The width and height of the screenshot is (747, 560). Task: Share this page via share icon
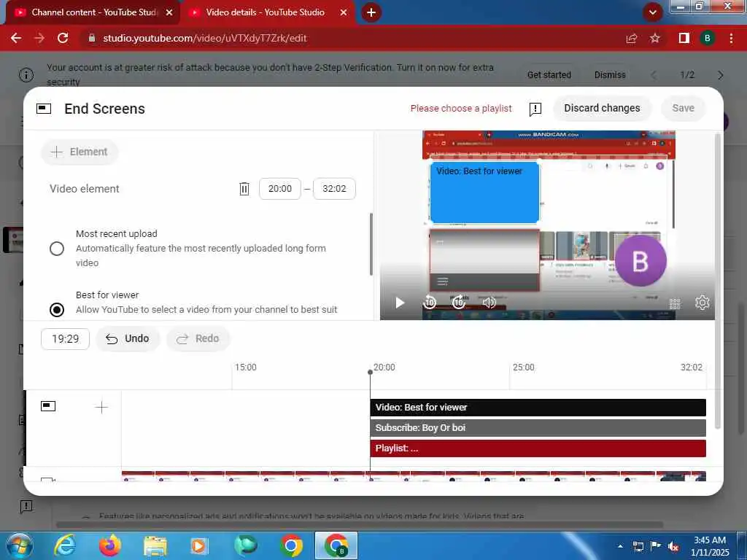[632, 39]
